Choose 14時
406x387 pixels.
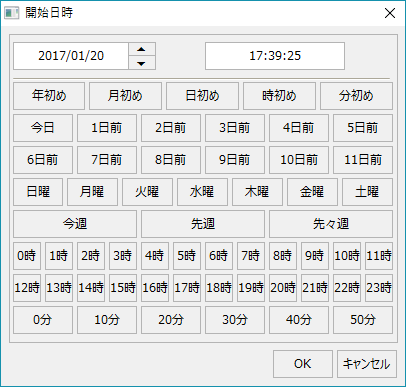point(91,288)
